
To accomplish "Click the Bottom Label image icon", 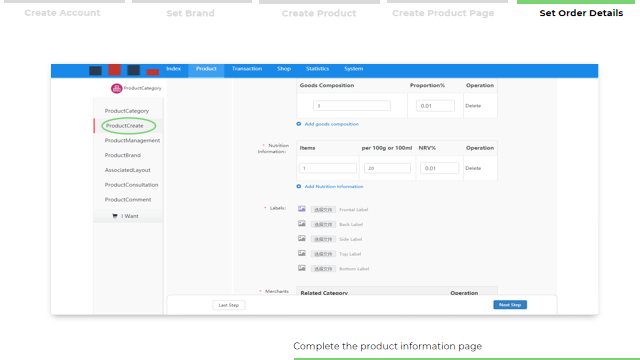I will [302, 268].
